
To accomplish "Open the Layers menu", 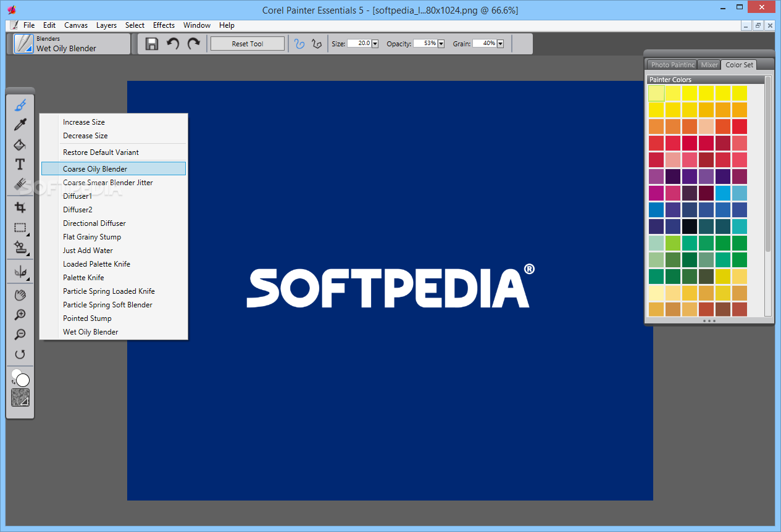I will tap(106, 25).
